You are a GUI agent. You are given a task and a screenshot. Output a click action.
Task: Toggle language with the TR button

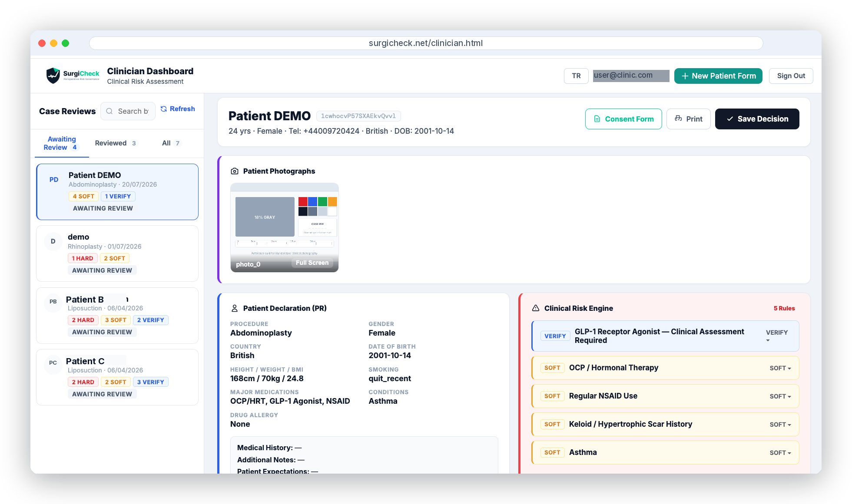pos(576,76)
